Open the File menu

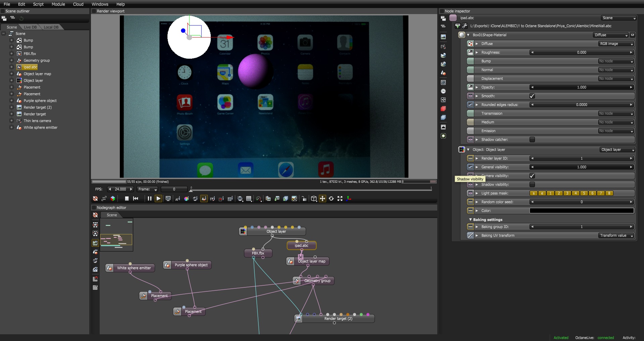[x=7, y=4]
